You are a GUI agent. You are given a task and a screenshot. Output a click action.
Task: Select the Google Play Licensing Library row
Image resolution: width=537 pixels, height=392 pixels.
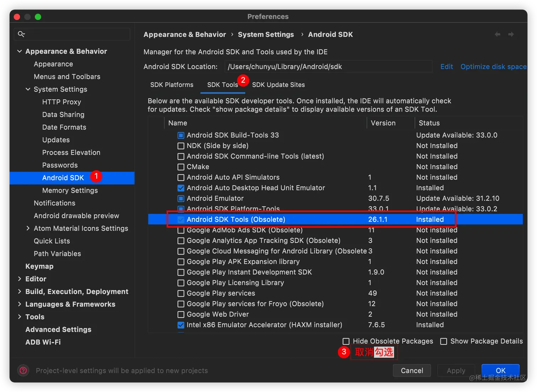[x=335, y=283]
